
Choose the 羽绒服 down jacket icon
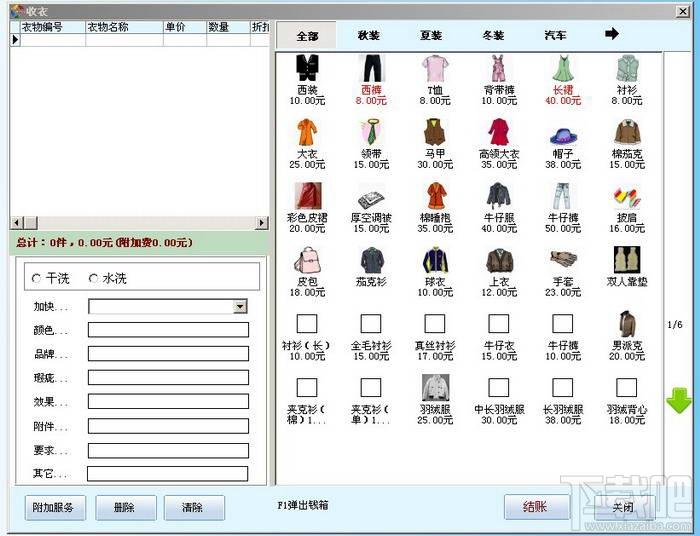[435, 387]
